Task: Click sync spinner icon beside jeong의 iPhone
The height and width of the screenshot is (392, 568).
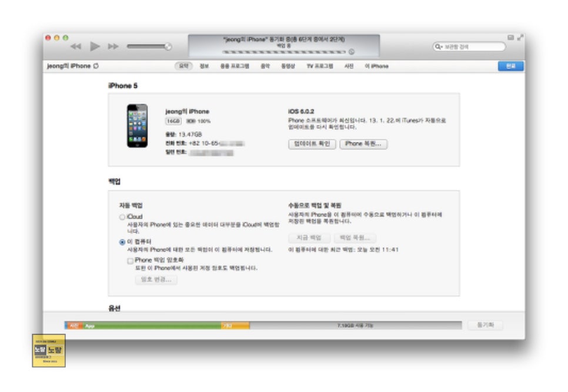Action: point(96,66)
